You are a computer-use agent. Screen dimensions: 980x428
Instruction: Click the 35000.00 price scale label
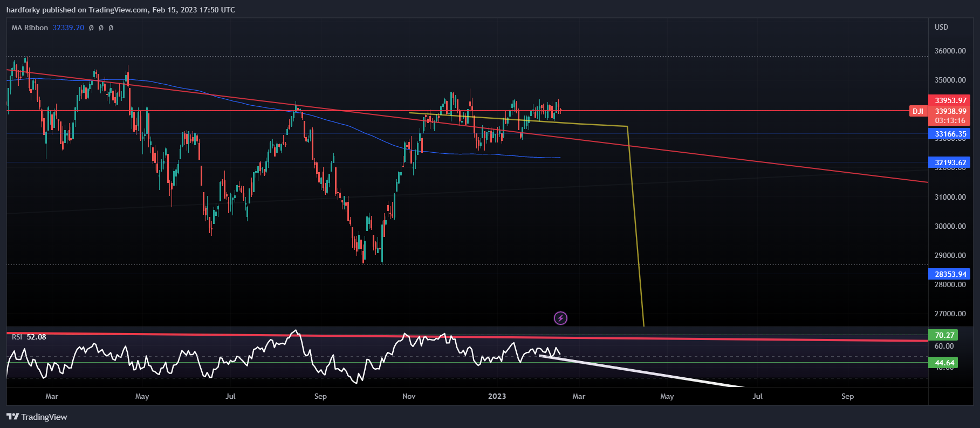point(950,80)
